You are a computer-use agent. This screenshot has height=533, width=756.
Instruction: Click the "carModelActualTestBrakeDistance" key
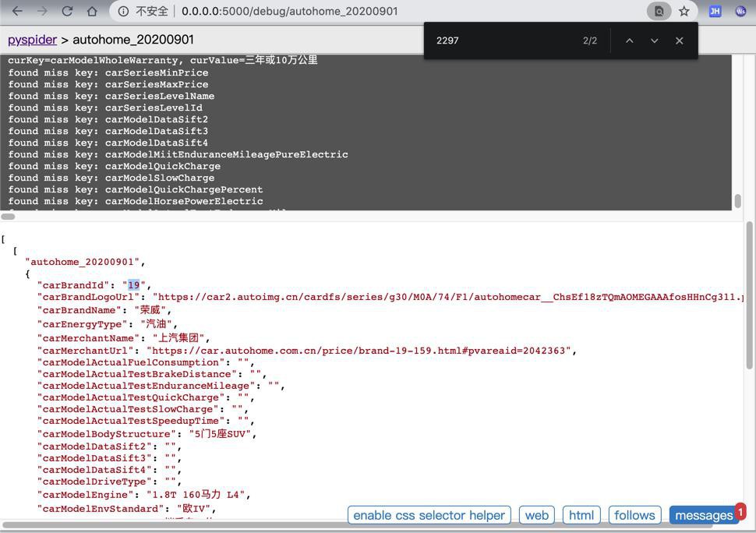(x=137, y=374)
